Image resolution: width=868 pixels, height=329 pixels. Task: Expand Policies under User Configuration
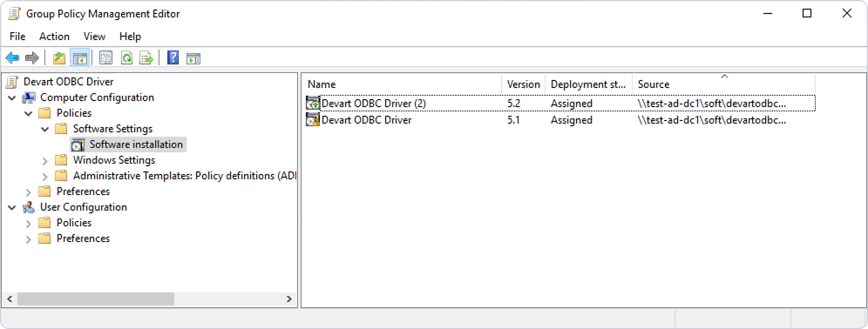pyautogui.click(x=29, y=223)
